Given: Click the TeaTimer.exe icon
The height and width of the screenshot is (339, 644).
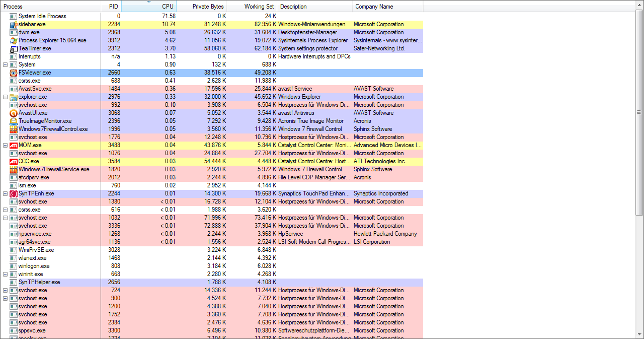Looking at the screenshot, I should coord(14,48).
